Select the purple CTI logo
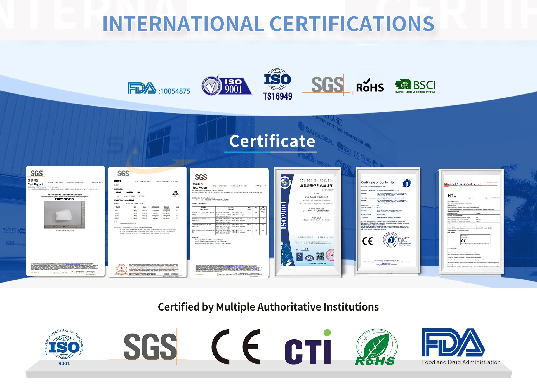This screenshot has height=392, width=537. (308, 347)
